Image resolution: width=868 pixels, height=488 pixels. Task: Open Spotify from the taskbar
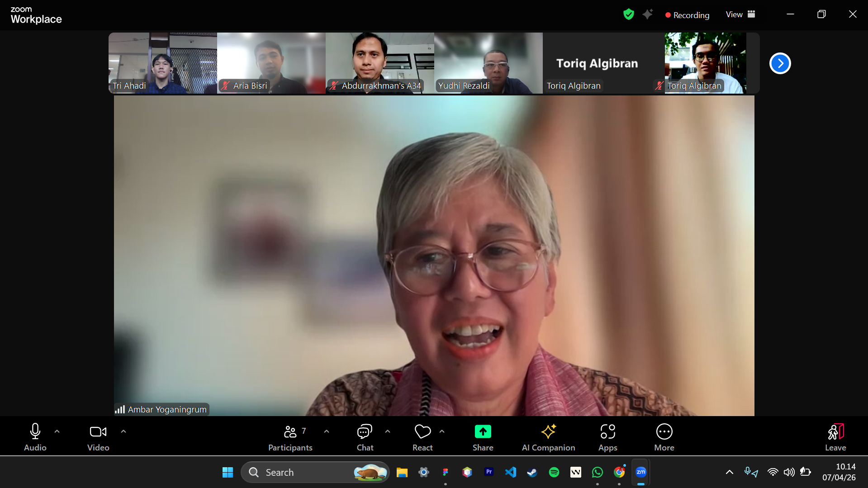(x=554, y=472)
